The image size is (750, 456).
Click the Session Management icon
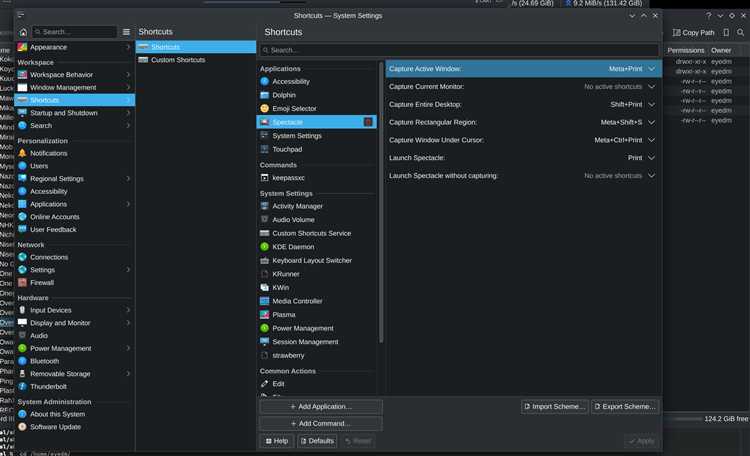[x=265, y=342]
